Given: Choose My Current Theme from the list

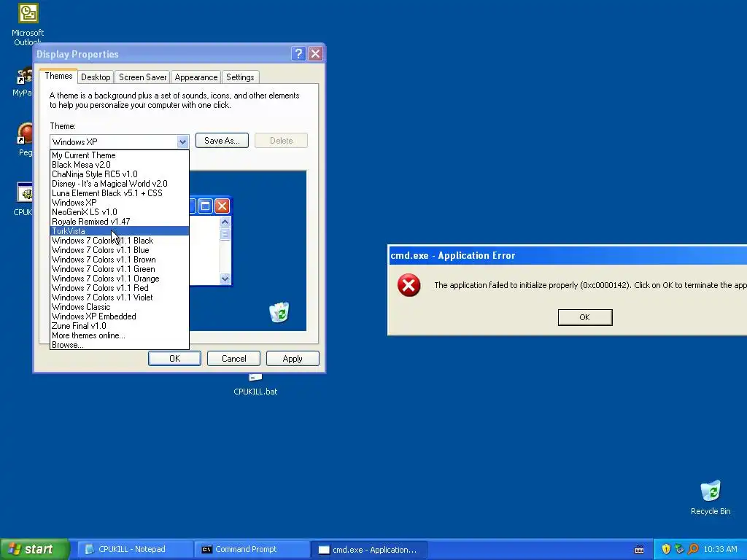Looking at the screenshot, I should (x=120, y=155).
